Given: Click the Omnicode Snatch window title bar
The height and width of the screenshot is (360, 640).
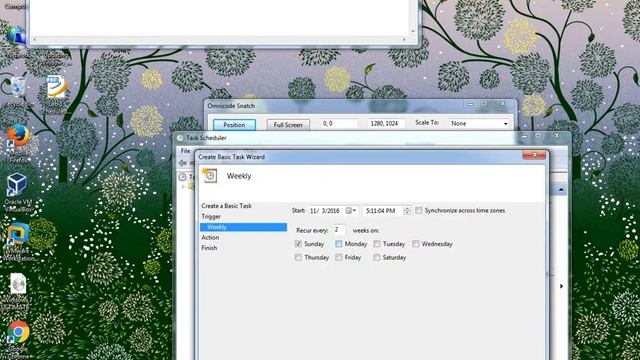Looking at the screenshot, I should point(361,106).
